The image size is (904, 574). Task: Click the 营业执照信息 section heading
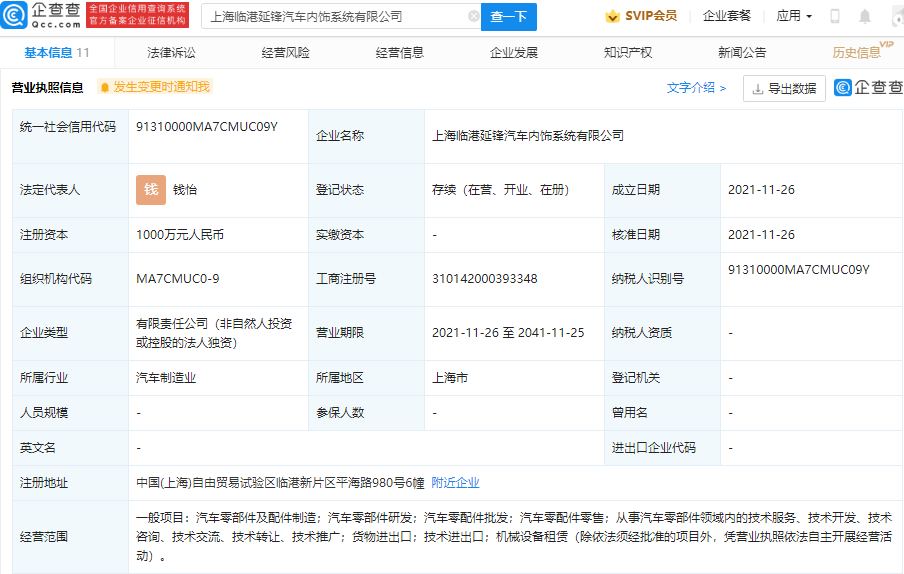47,88
